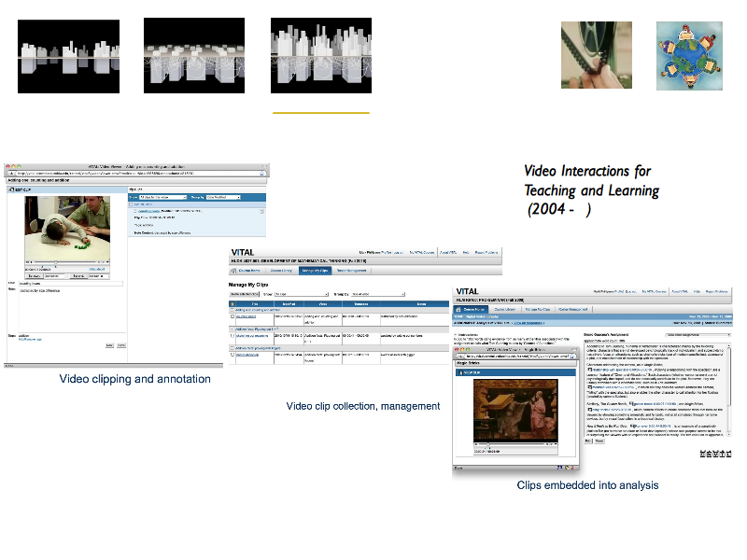This screenshot has width=747, height=560.
Task: Open the assignment dropdown above the essay text
Action: pos(697,333)
